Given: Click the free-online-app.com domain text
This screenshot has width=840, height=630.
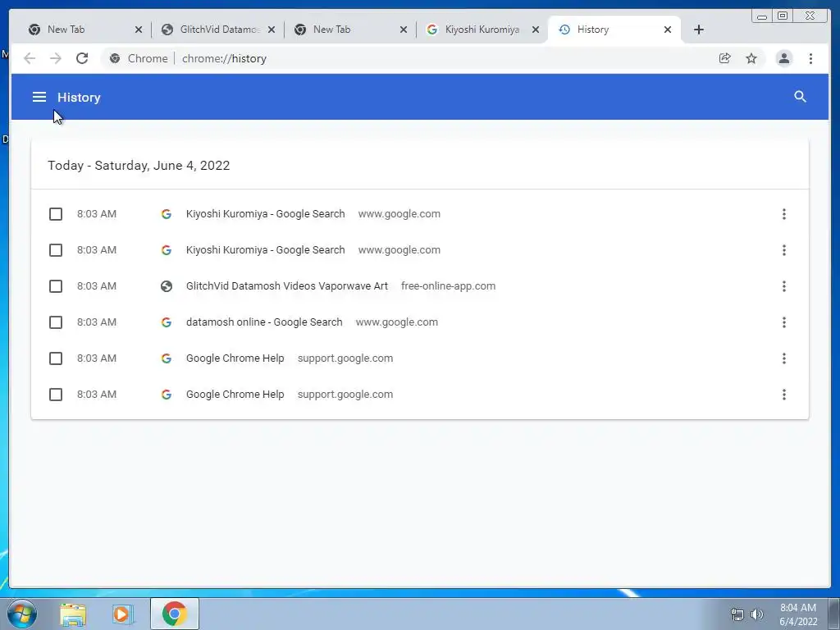Looking at the screenshot, I should [448, 286].
